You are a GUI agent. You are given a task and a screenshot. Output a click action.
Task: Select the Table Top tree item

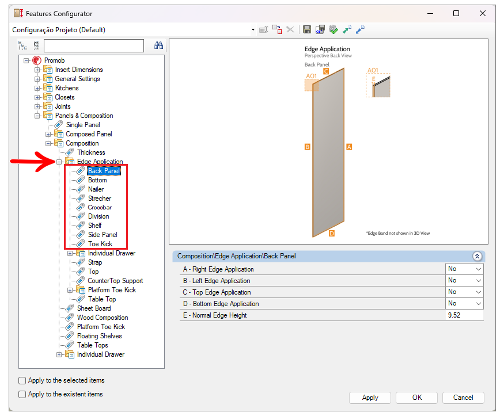102,300
